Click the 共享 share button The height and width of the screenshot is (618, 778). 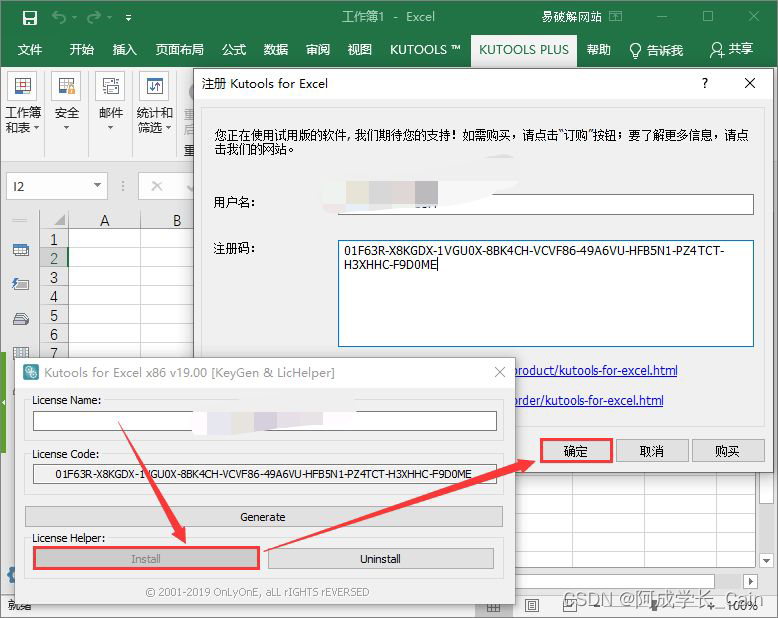click(x=731, y=50)
